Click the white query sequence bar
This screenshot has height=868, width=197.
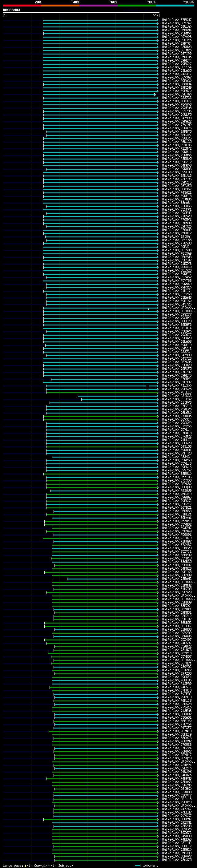coord(81,12)
